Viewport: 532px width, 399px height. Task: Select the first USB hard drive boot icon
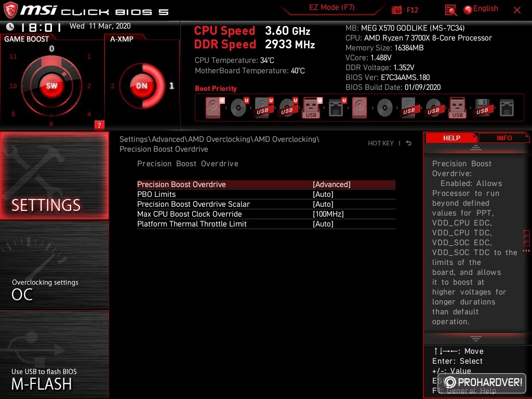point(263,108)
